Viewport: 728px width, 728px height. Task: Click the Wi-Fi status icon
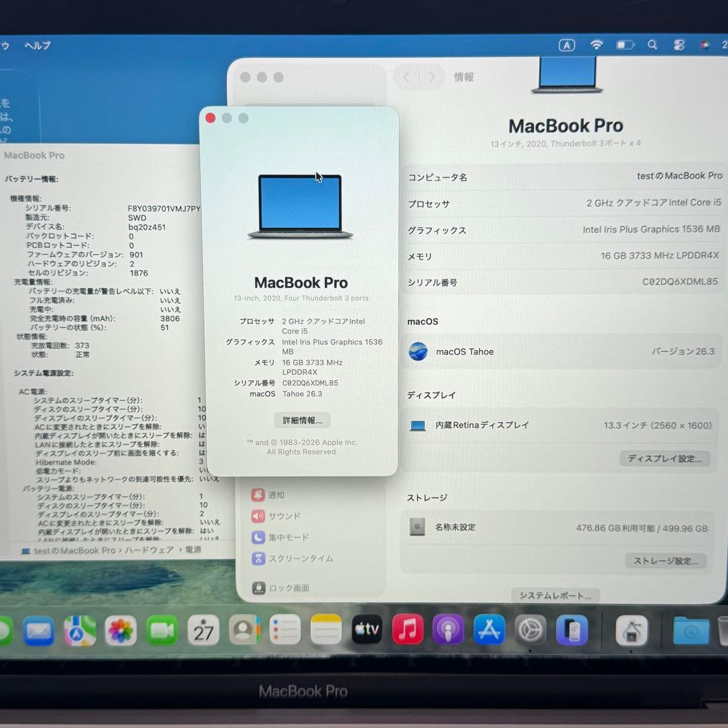[x=597, y=45]
